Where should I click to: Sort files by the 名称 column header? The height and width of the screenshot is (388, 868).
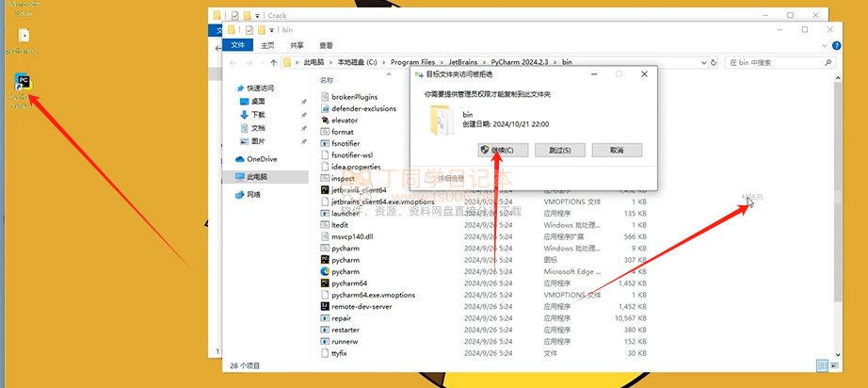pyautogui.click(x=327, y=80)
